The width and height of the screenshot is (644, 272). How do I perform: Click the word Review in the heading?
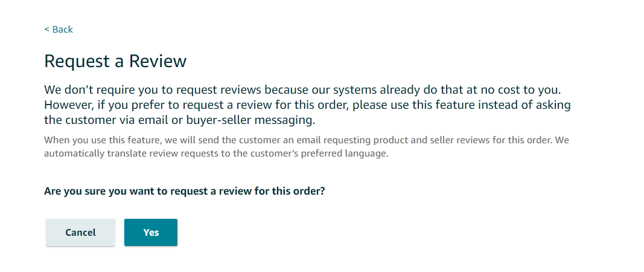158,61
